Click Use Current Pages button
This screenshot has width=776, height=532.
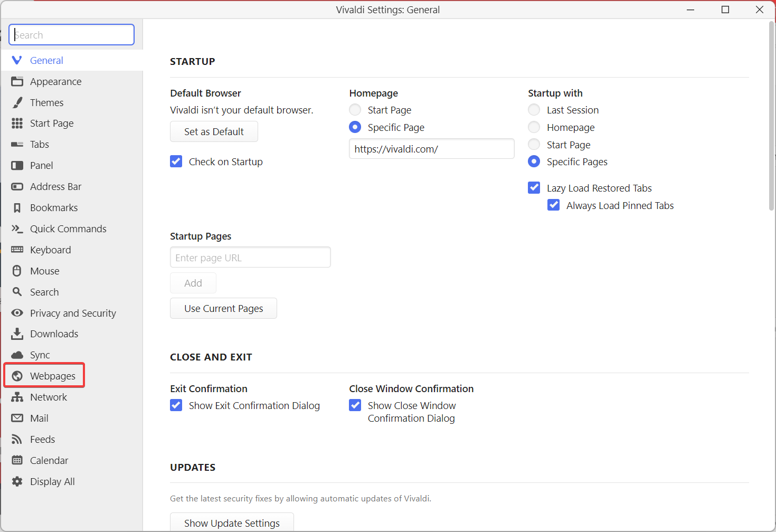click(223, 308)
